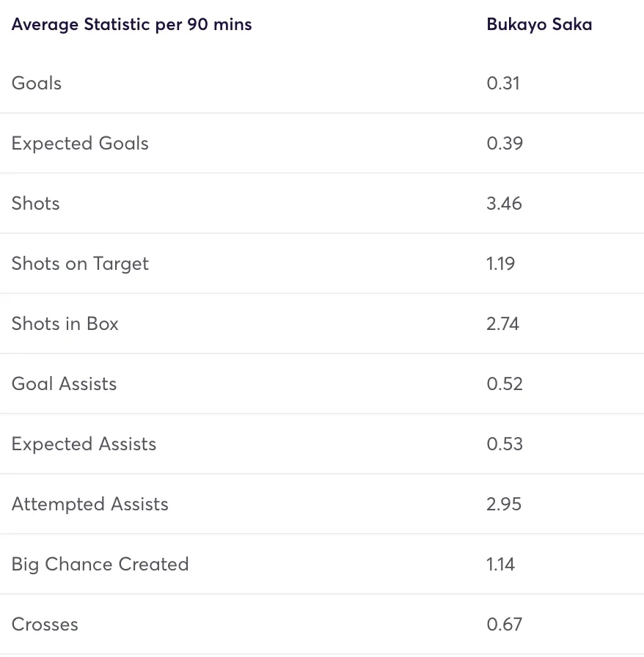
Task: Select the Shots in Box label
Action: click(65, 323)
